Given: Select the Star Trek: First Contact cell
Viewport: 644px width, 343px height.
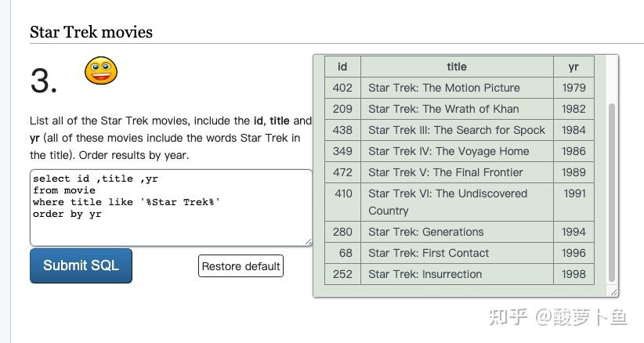Looking at the screenshot, I should point(429,253).
